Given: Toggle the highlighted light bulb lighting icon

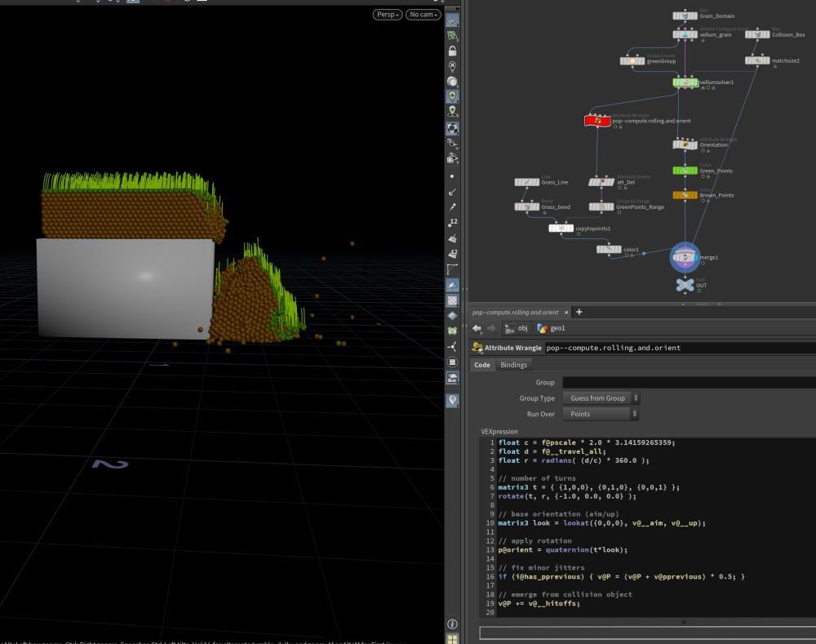Looking at the screenshot, I should coord(452,95).
